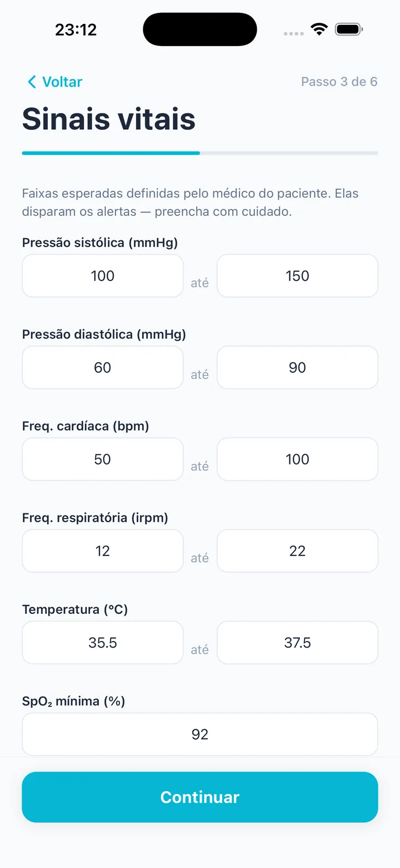Viewport: 400px width, 868px height.
Task: Select temperature minimum field 35.5
Action: point(103,643)
